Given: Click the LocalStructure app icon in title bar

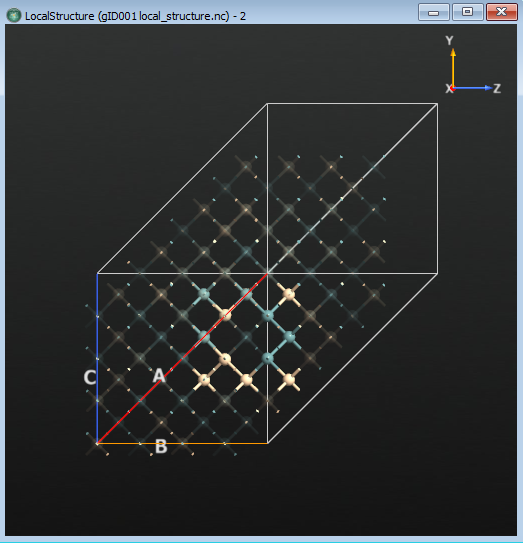Looking at the screenshot, I should pyautogui.click(x=14, y=16).
